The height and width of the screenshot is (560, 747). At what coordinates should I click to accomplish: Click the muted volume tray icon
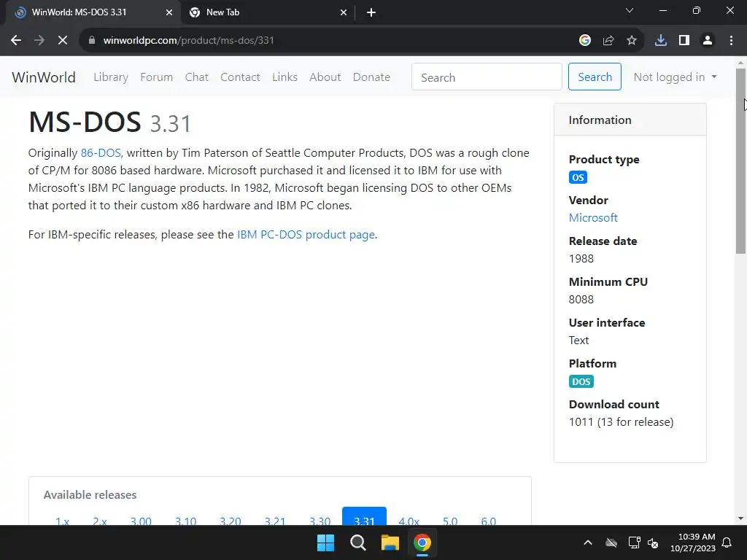tap(653, 542)
